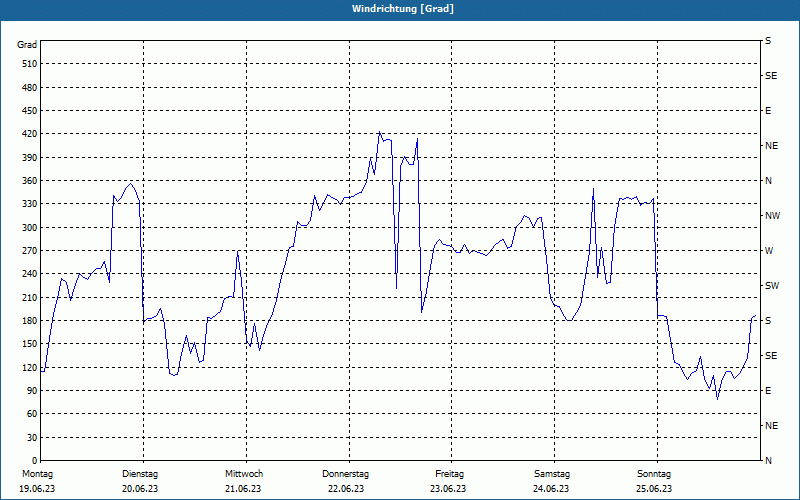The height and width of the screenshot is (500, 800).
Task: Select the 210 value on the left axis
Action: click(x=29, y=297)
